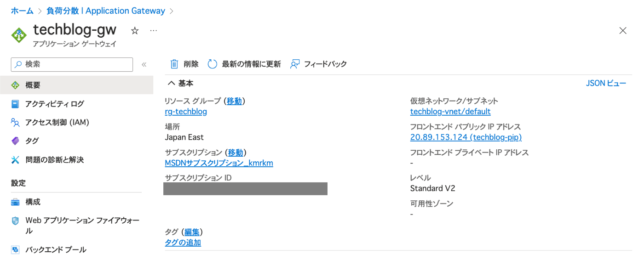This screenshot has width=644, height=260.
Task: Collapse the sidebar with double chevron
Action: [x=144, y=65]
